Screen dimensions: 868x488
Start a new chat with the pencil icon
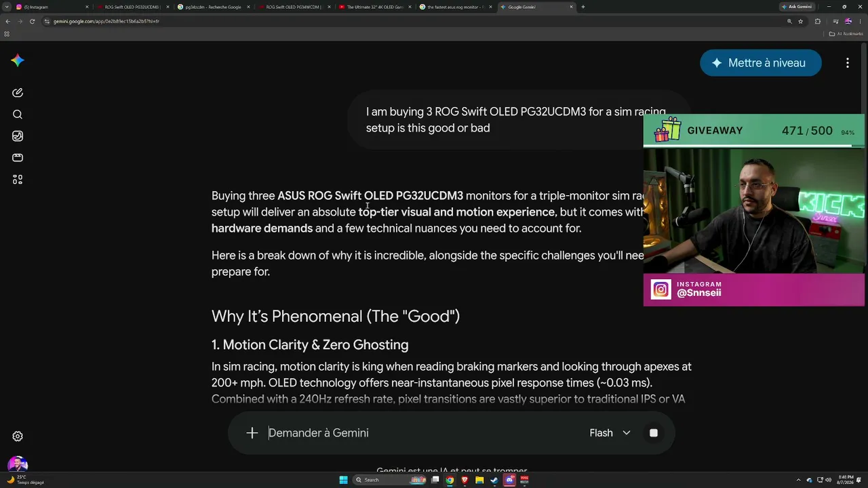point(18,93)
